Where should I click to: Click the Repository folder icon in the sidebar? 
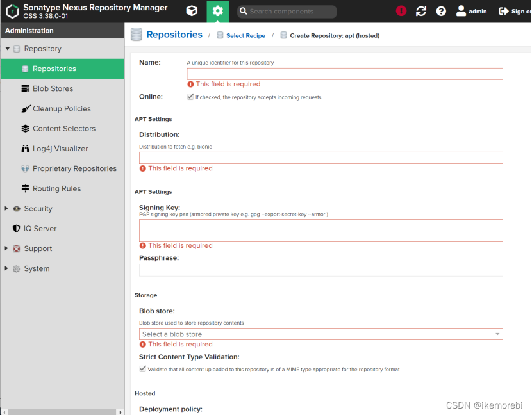[x=17, y=49]
